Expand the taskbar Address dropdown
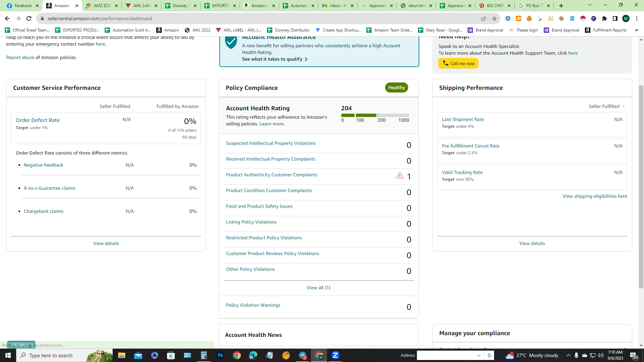Screen dimensions: 644x362 pyautogui.click(x=479, y=356)
